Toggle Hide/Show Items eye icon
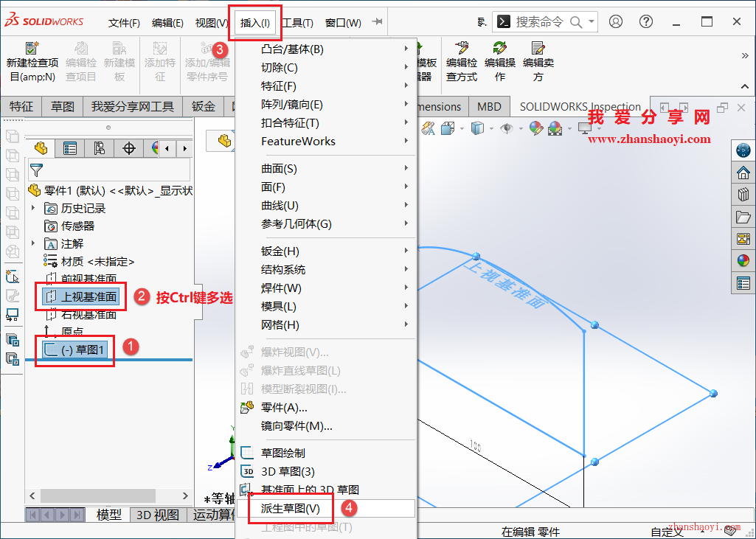 point(506,128)
